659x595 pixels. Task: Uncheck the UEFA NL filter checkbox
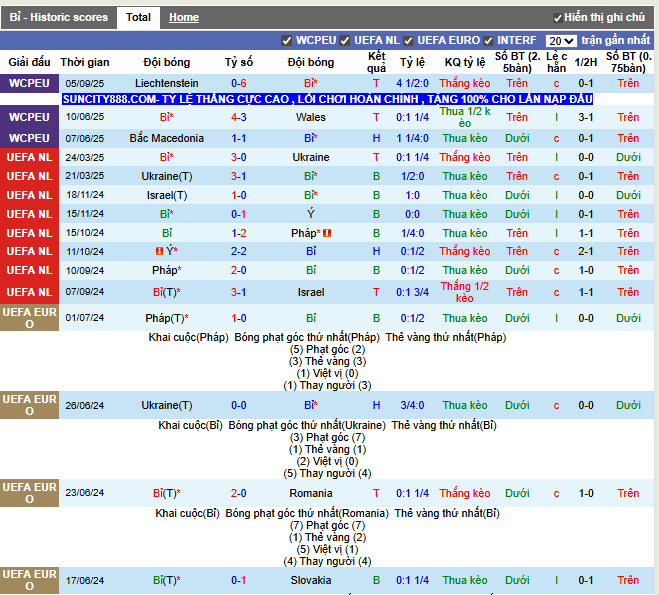[x=345, y=41]
